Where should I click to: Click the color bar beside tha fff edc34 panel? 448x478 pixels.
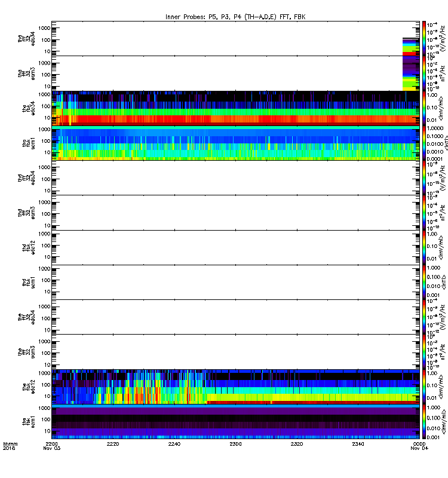click(x=424, y=38)
